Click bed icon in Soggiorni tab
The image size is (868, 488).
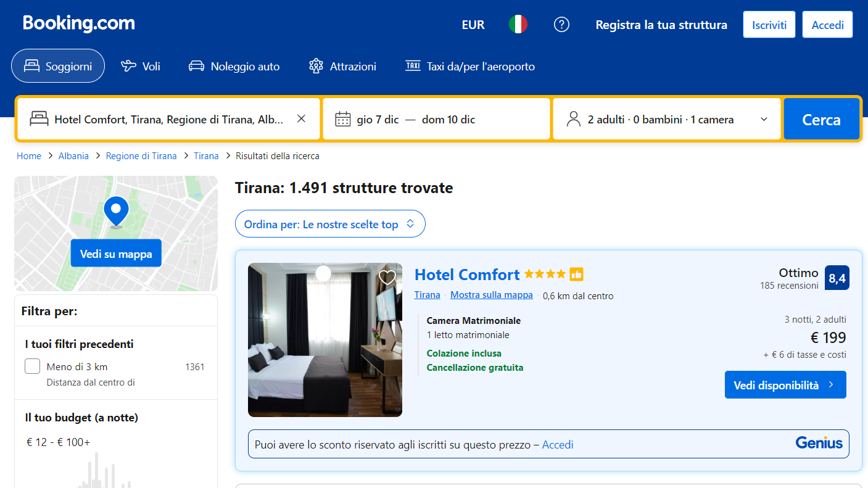[x=32, y=66]
